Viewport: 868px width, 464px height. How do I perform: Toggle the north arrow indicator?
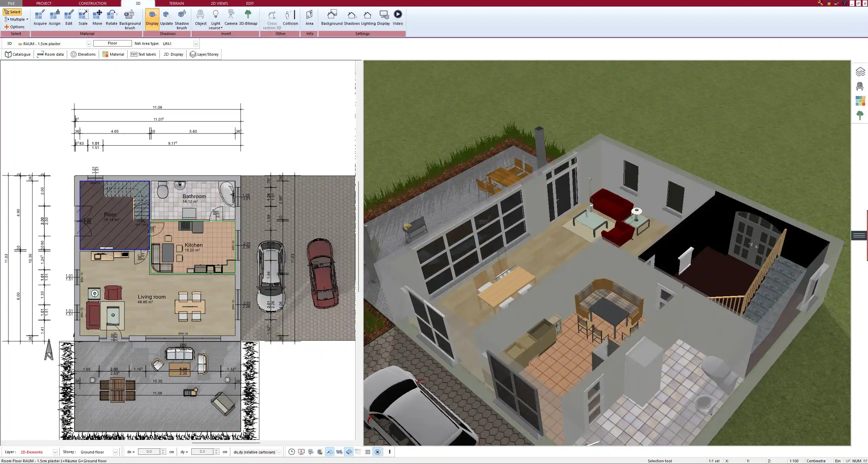[x=377, y=452]
